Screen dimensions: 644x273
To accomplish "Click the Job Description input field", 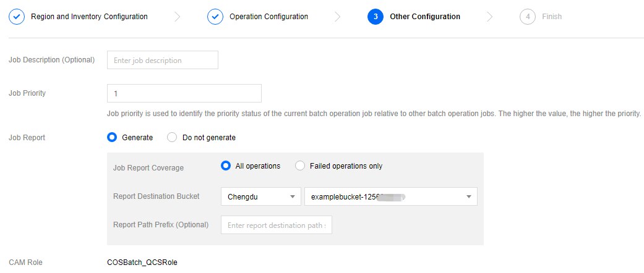I will [x=163, y=61].
